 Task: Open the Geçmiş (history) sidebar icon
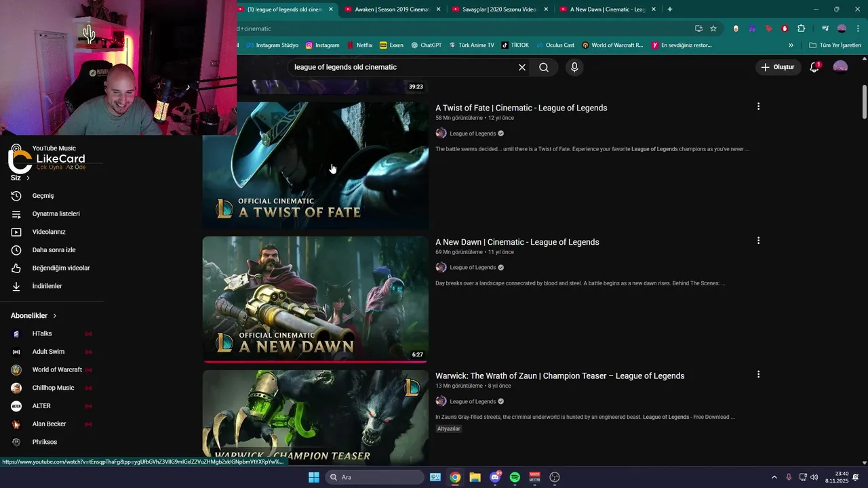[16, 196]
